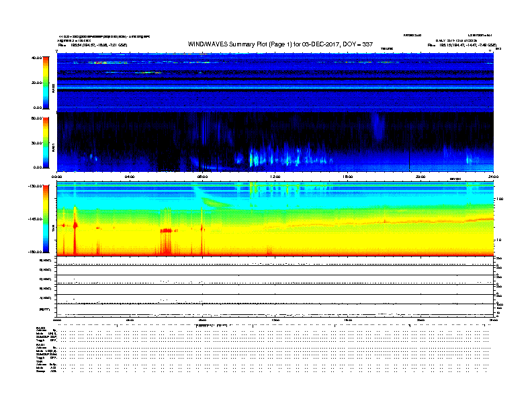Click the RAD1 panel rainbow color bar
The height and width of the screenshot is (411, 532).
pyautogui.click(x=46, y=143)
